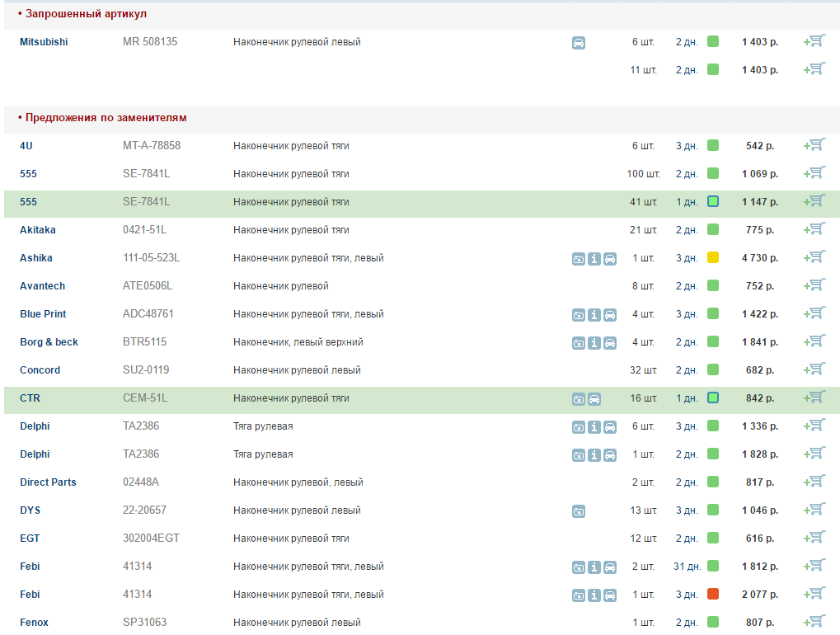Open the photo icon for Ashika 111-05-523L
Viewport: 840px width, 635px height.
point(579,259)
